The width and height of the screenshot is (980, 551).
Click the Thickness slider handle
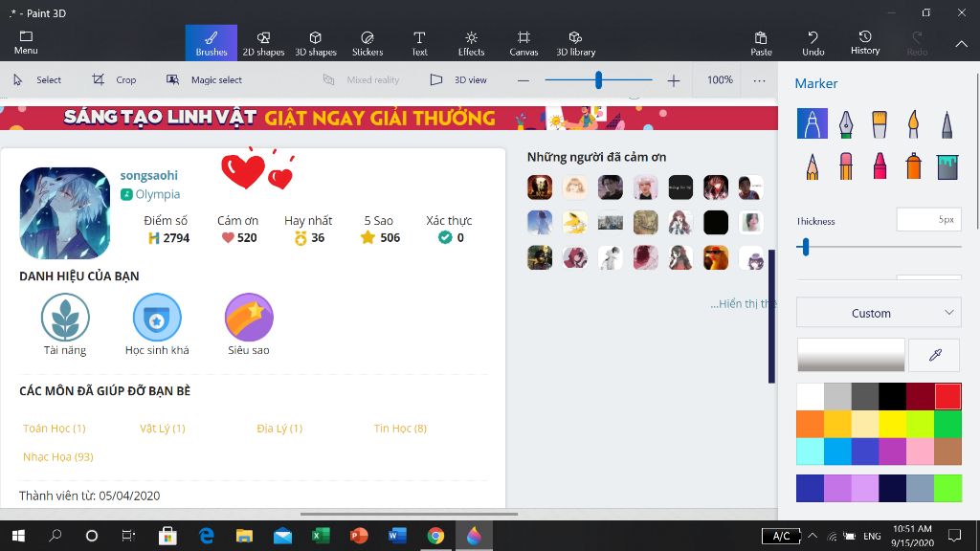point(806,247)
